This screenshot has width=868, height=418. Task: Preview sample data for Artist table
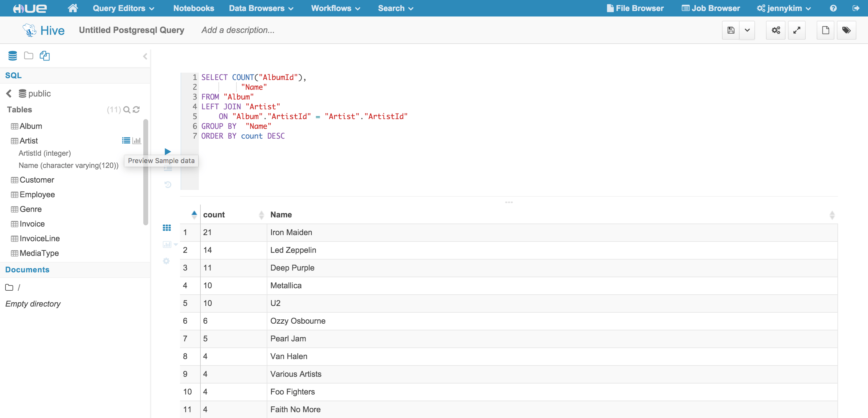click(126, 140)
